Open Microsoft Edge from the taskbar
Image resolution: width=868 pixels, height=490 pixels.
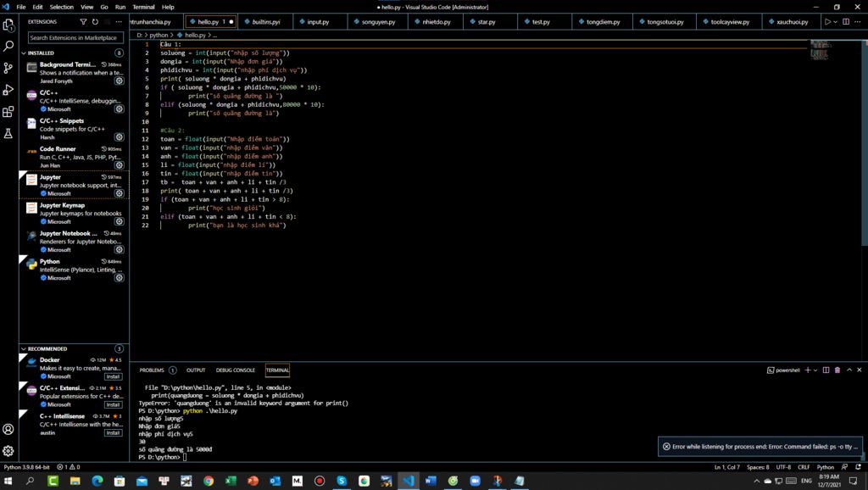97,481
